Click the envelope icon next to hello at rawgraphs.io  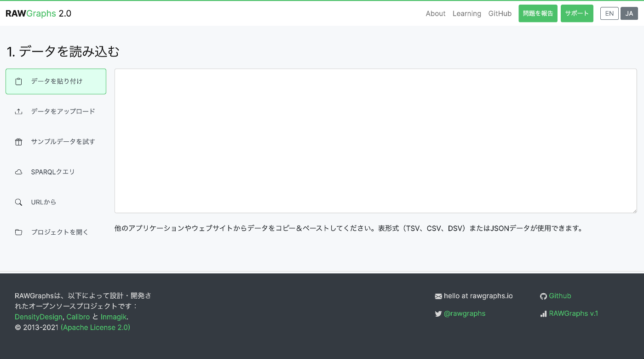tap(438, 295)
